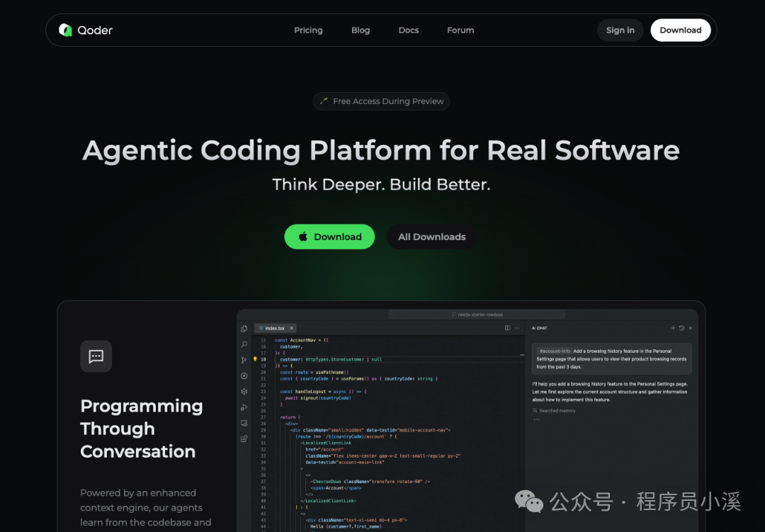Click the lightbulb on code line 18
This screenshot has height=532, width=765.
pos(255,359)
